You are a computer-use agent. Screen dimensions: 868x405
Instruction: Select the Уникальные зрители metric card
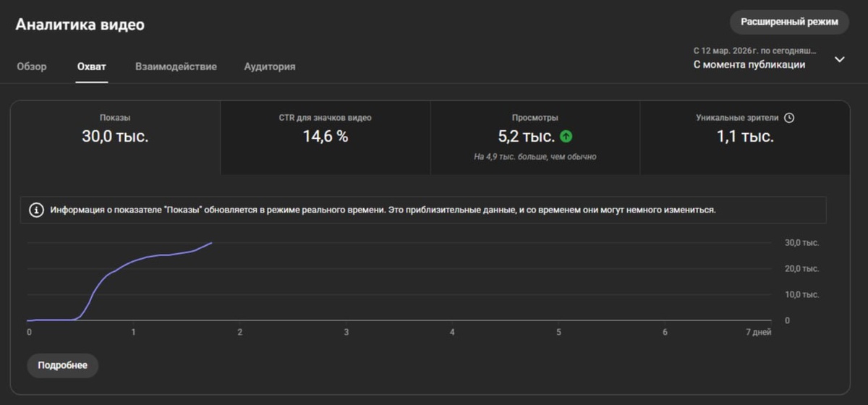[745, 137]
